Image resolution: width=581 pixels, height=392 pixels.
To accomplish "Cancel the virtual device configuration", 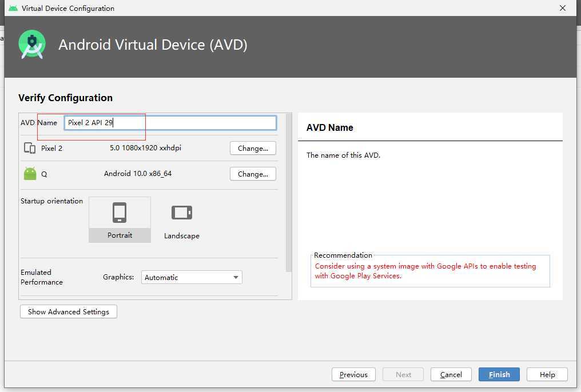I will click(x=451, y=374).
